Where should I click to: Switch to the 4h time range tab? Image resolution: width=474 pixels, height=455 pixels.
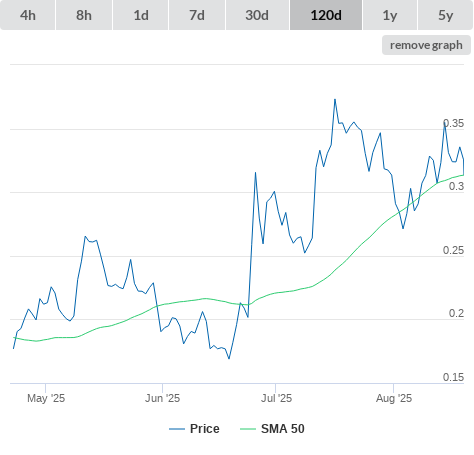tap(28, 15)
